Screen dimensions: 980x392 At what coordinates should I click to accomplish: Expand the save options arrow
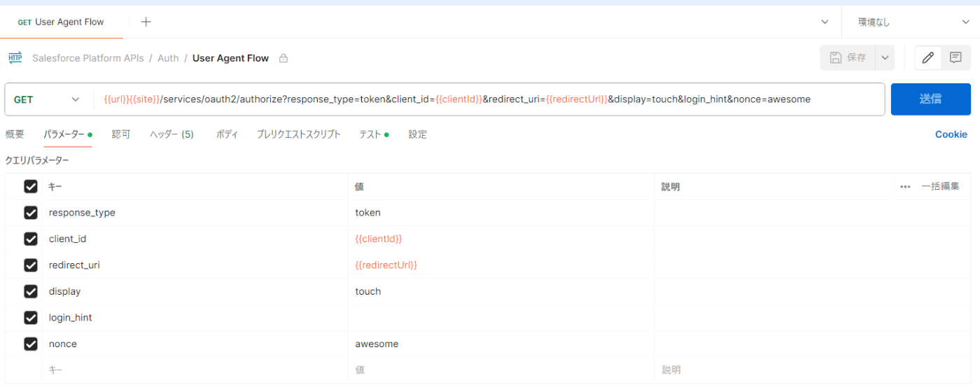point(885,58)
